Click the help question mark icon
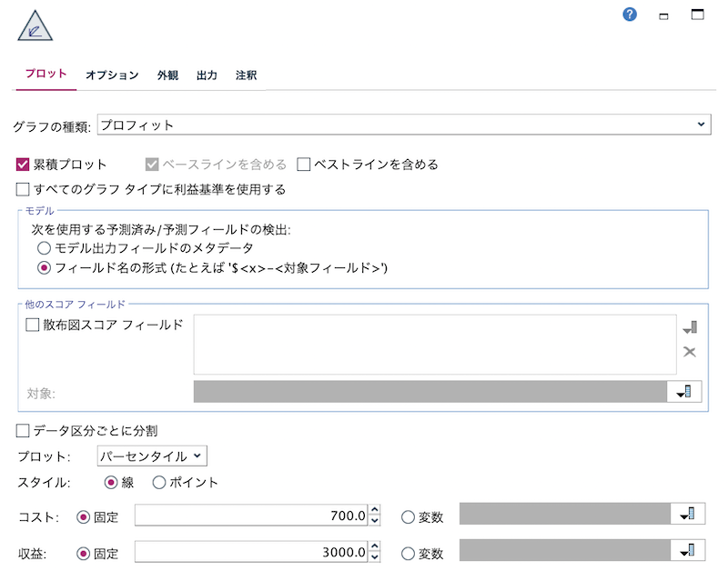Viewport: 728px width, 571px height. point(628,15)
